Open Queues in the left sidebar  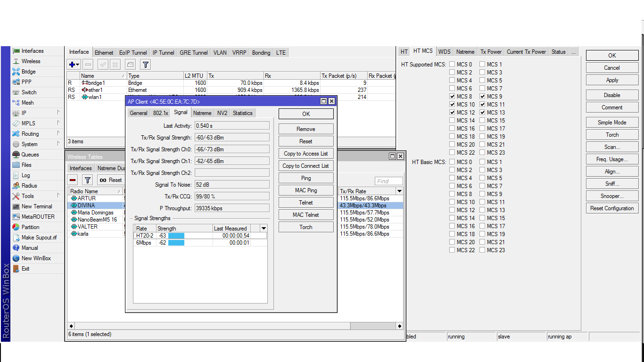pyautogui.click(x=30, y=155)
